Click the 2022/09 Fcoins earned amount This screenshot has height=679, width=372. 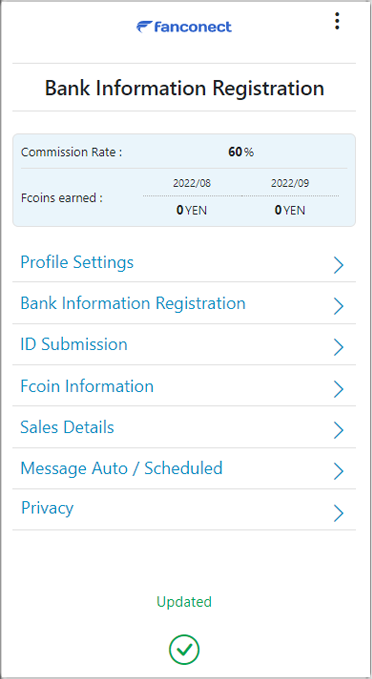[290, 210]
